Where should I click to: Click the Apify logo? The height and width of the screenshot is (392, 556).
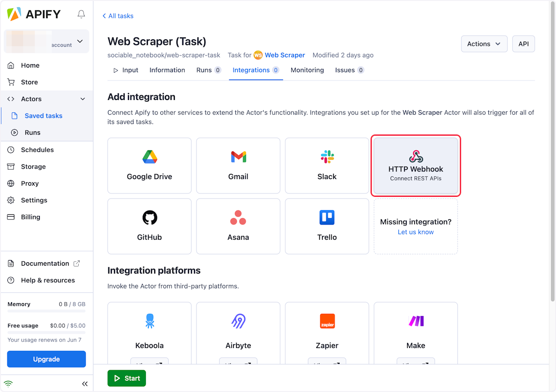[34, 14]
